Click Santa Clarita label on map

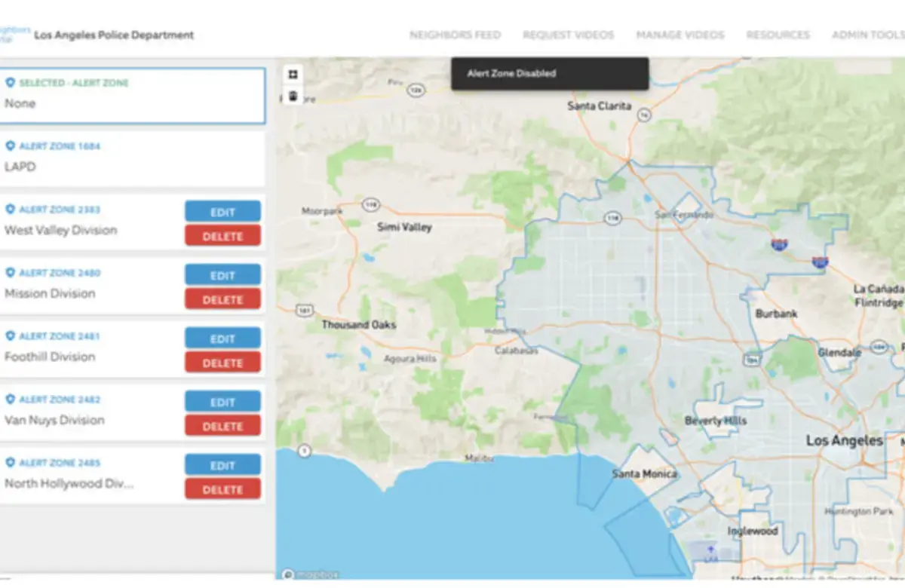(x=600, y=106)
